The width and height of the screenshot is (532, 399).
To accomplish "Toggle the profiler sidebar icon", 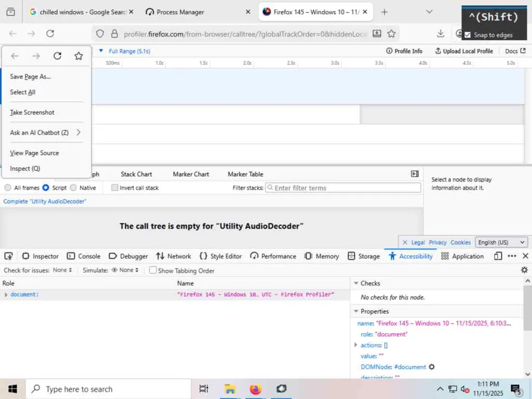I will pyautogui.click(x=415, y=174).
